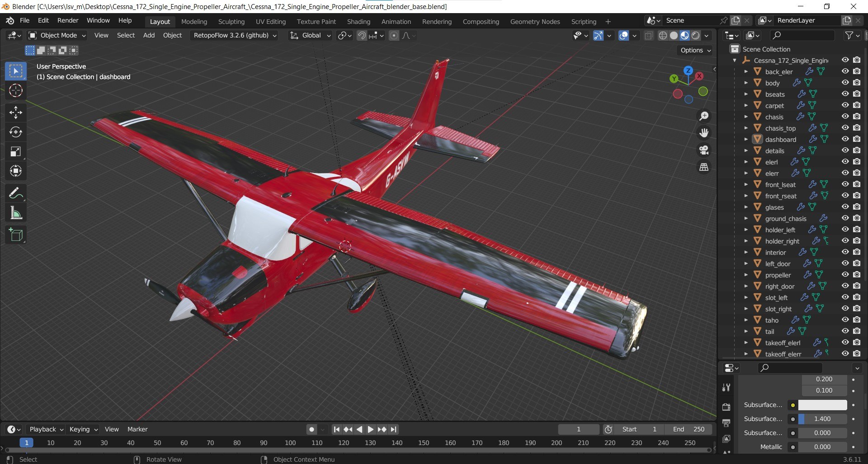Jump to the timeline start frame

[x=336, y=430]
